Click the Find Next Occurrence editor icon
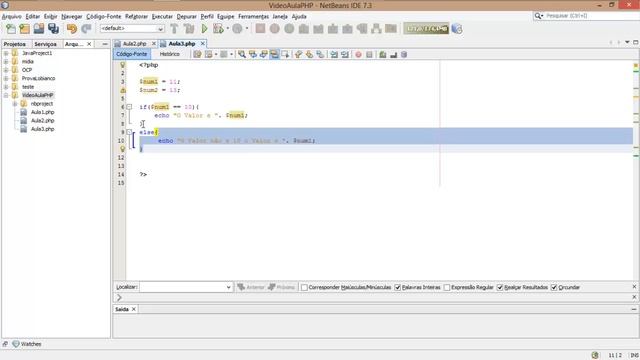 click(x=264, y=54)
